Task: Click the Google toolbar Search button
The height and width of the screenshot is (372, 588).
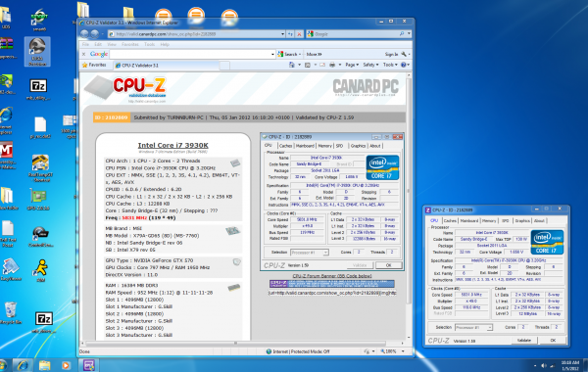Action: tap(289, 54)
